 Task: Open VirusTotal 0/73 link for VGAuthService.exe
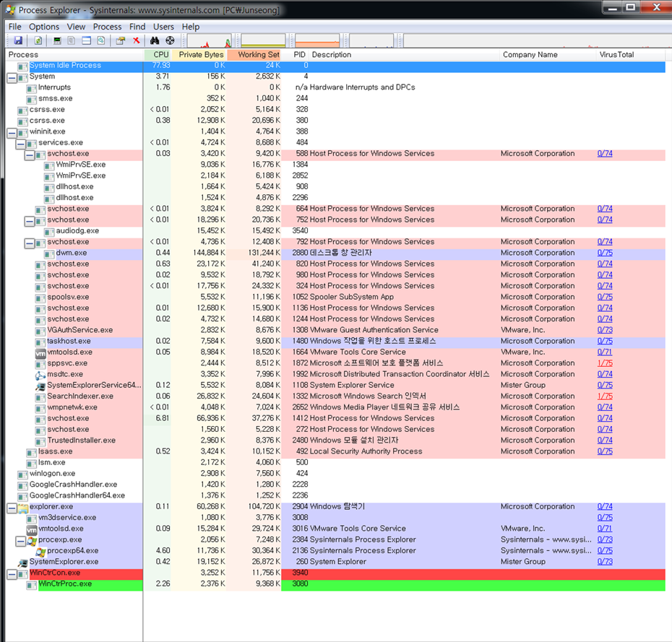click(605, 330)
